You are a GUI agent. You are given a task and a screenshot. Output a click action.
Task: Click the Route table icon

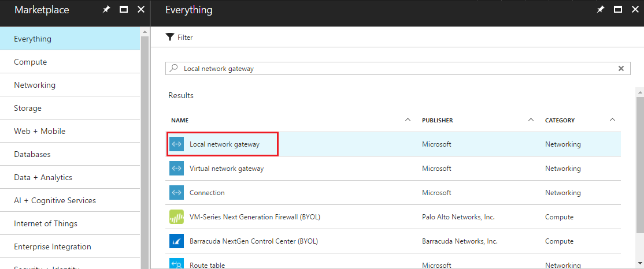coord(176,264)
